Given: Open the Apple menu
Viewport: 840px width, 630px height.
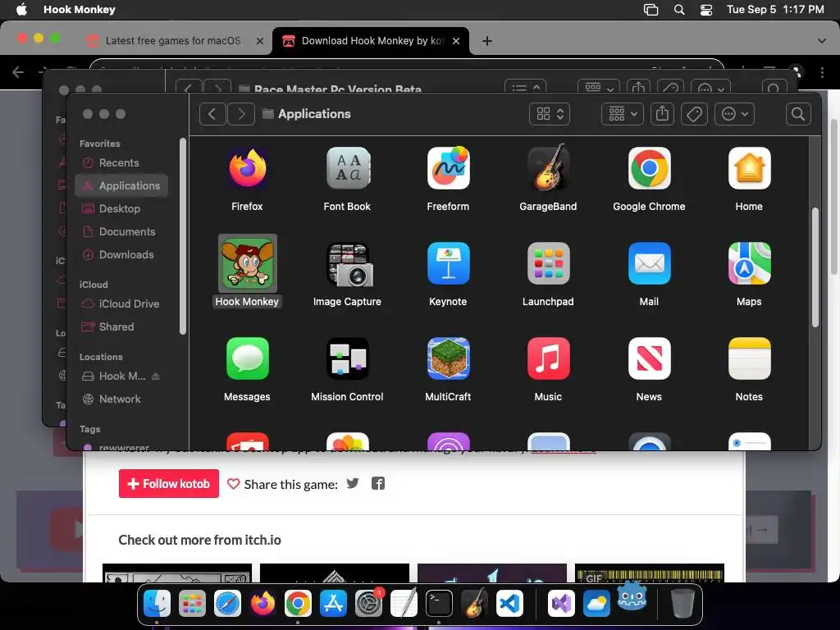Looking at the screenshot, I should (21, 10).
